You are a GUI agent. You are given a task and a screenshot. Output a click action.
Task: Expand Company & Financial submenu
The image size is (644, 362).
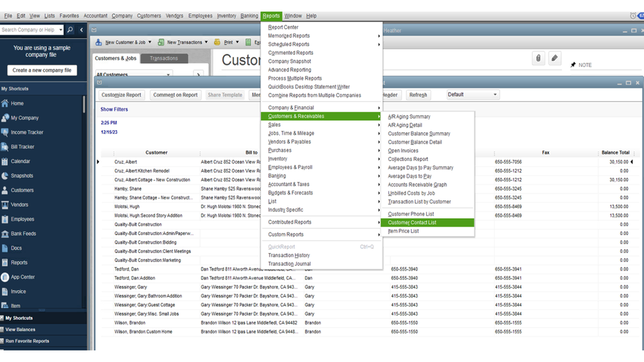322,108
